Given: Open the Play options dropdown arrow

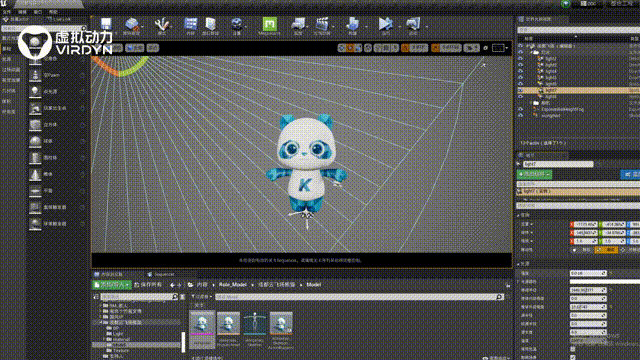Looking at the screenshot, I should (x=399, y=27).
